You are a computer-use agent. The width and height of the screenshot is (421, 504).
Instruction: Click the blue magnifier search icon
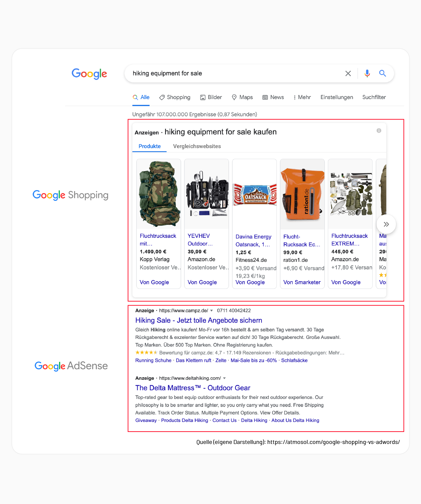point(383,73)
